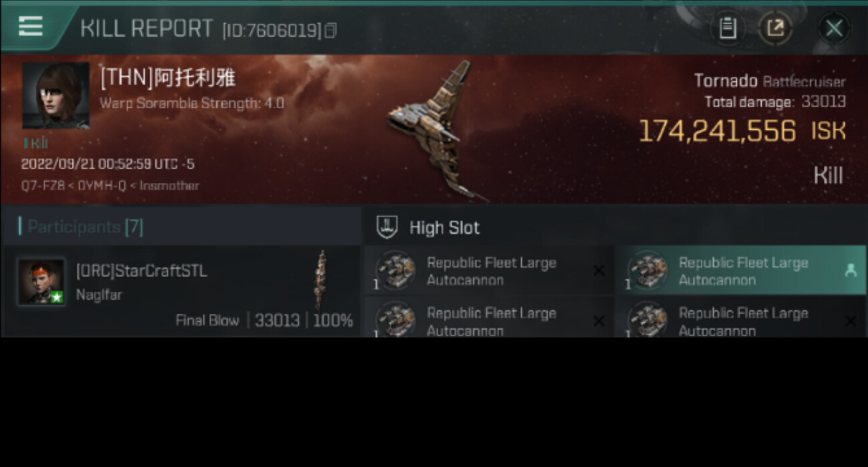Click the High Slot shield icon
The width and height of the screenshot is (868, 467).
coord(387,227)
